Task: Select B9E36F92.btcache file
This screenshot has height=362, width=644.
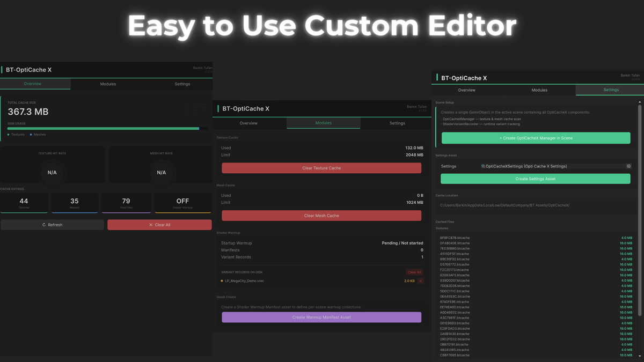Action: point(455,259)
